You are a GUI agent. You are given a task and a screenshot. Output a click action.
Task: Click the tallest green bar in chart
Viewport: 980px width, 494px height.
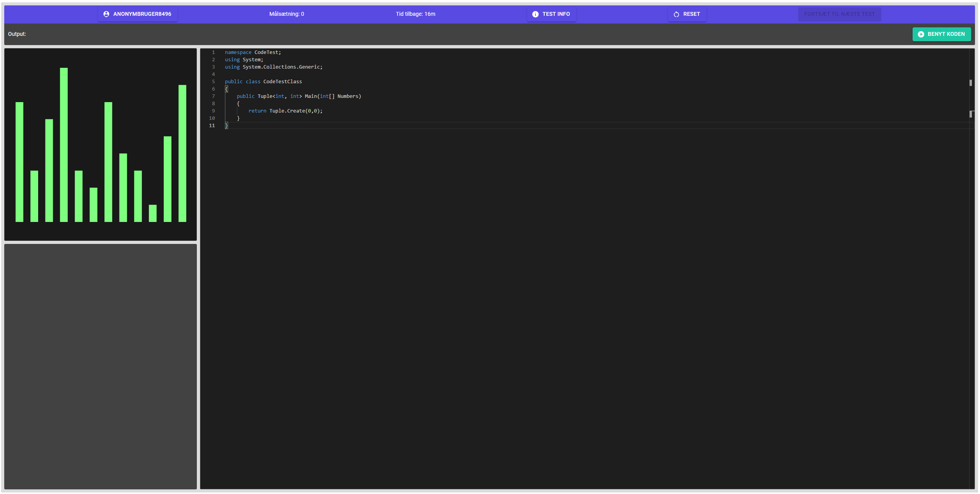[x=64, y=145]
